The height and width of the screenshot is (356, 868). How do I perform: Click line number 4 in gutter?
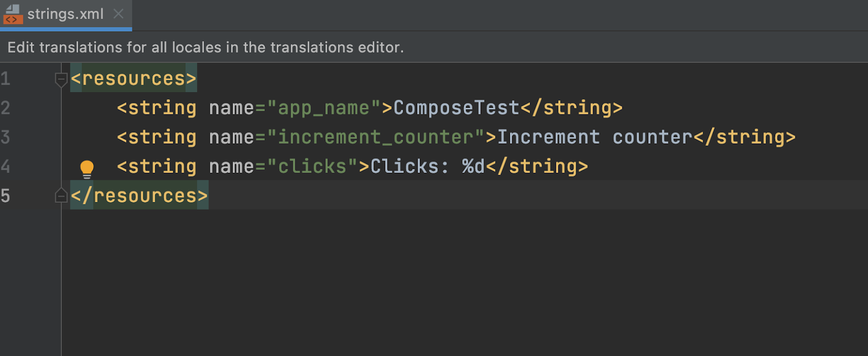(5, 166)
